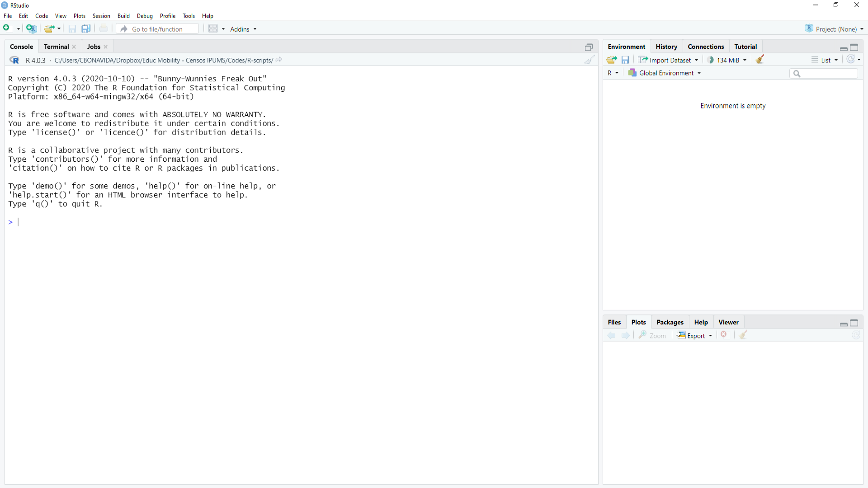Open the Session menu

click(101, 16)
